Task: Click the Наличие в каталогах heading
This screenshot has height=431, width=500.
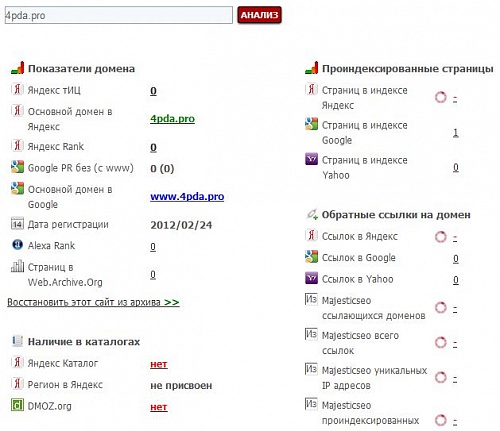Action: click(84, 342)
